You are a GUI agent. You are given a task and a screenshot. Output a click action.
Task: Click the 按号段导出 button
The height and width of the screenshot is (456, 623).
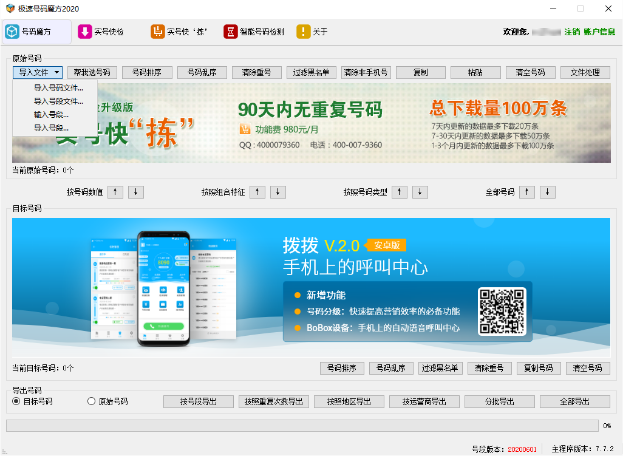[x=198, y=402]
